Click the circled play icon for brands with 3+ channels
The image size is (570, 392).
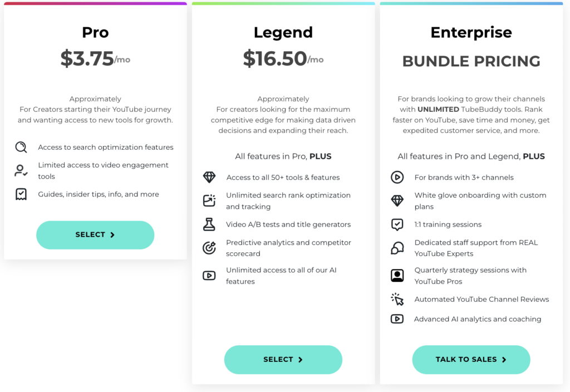click(x=397, y=178)
